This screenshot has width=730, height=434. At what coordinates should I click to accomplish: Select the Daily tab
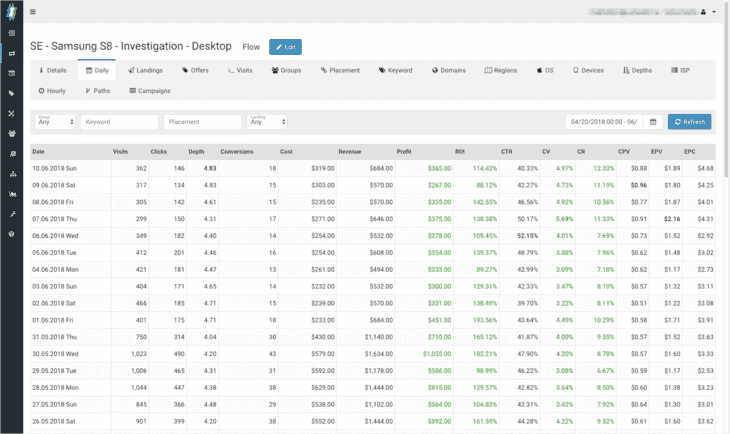[97, 70]
